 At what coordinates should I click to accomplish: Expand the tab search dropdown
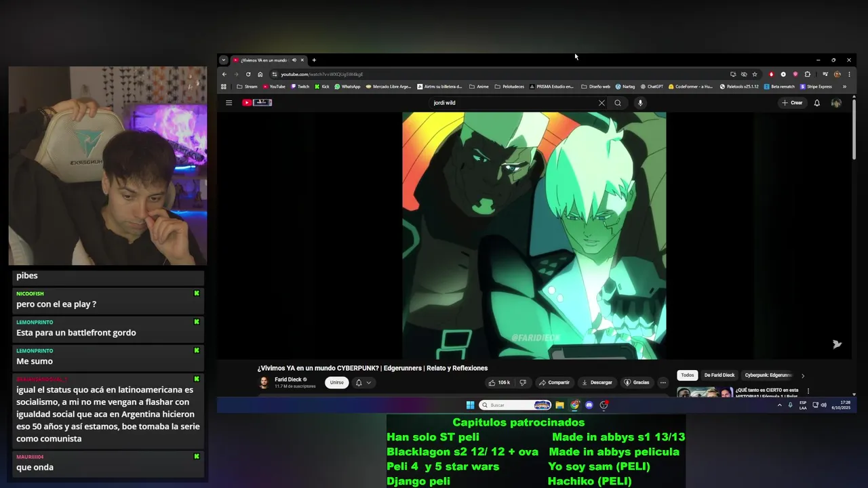224,60
